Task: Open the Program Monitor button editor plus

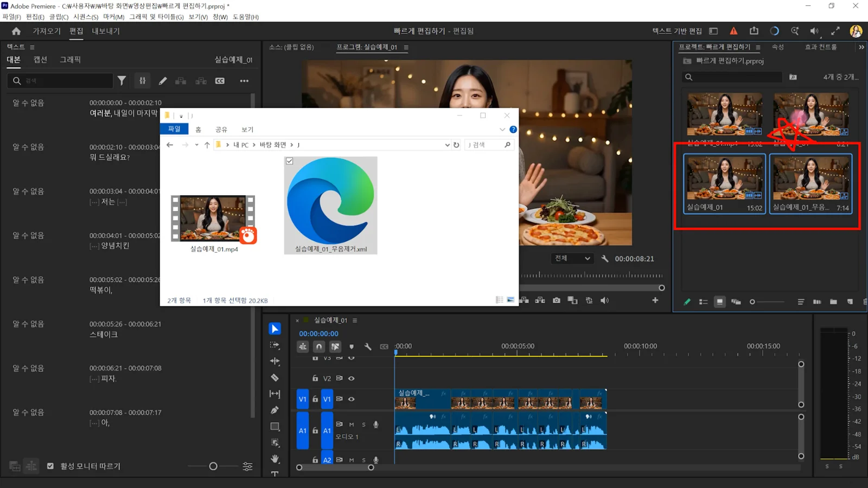Action: point(655,300)
